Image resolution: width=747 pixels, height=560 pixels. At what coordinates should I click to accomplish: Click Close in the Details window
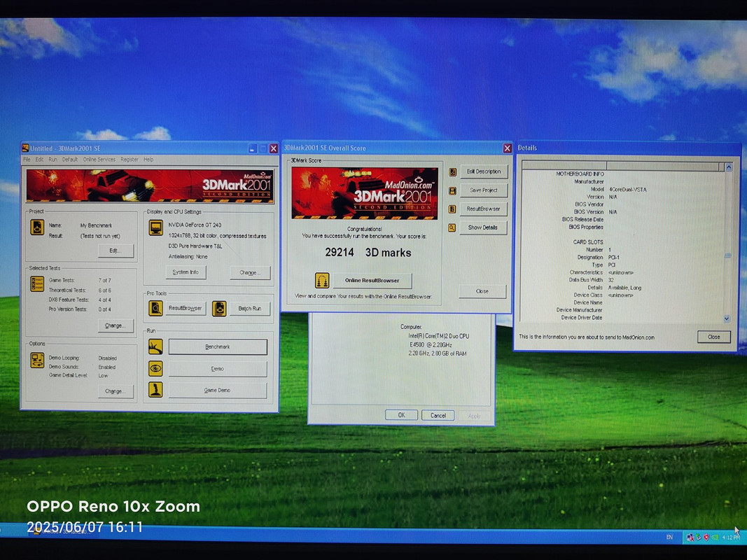(x=713, y=337)
